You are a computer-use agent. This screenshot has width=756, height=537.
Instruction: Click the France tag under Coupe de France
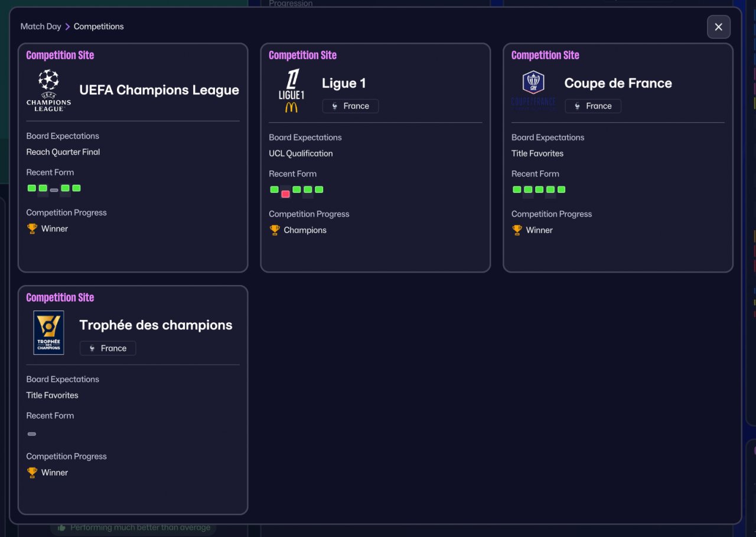(x=593, y=106)
